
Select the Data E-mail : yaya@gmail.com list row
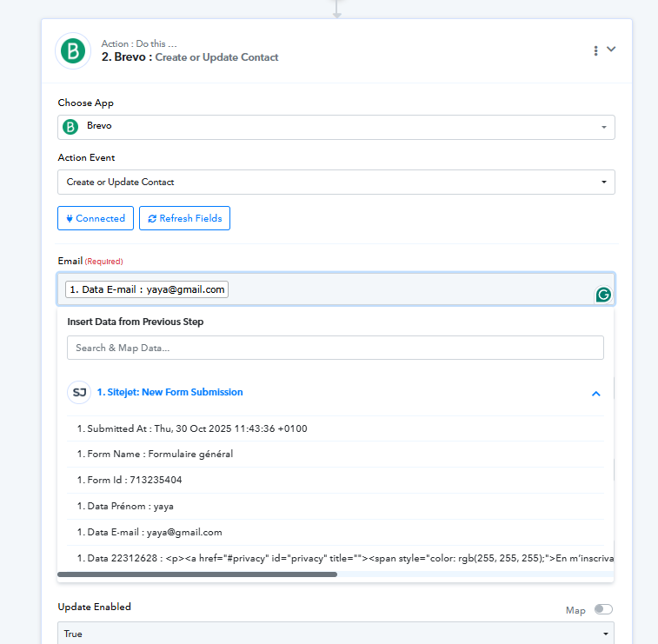click(x=336, y=533)
